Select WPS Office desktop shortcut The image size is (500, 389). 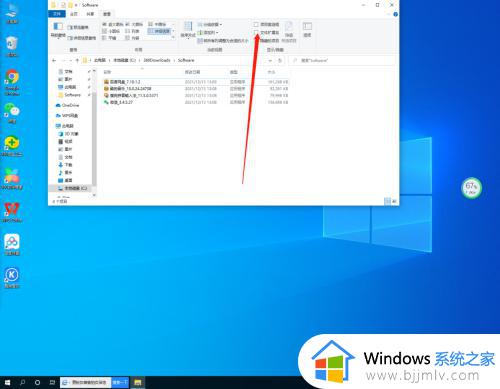click(x=12, y=212)
